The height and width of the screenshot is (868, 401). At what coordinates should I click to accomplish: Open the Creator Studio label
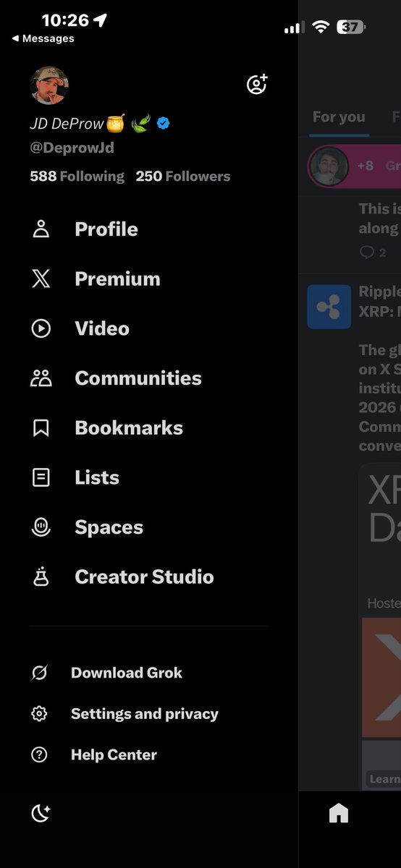click(144, 577)
